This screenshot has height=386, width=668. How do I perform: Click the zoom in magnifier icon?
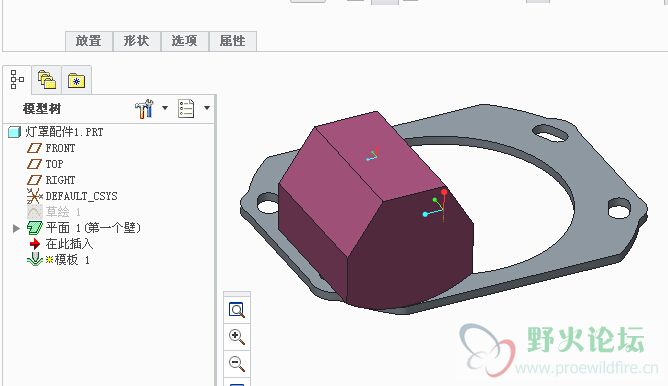(237, 337)
